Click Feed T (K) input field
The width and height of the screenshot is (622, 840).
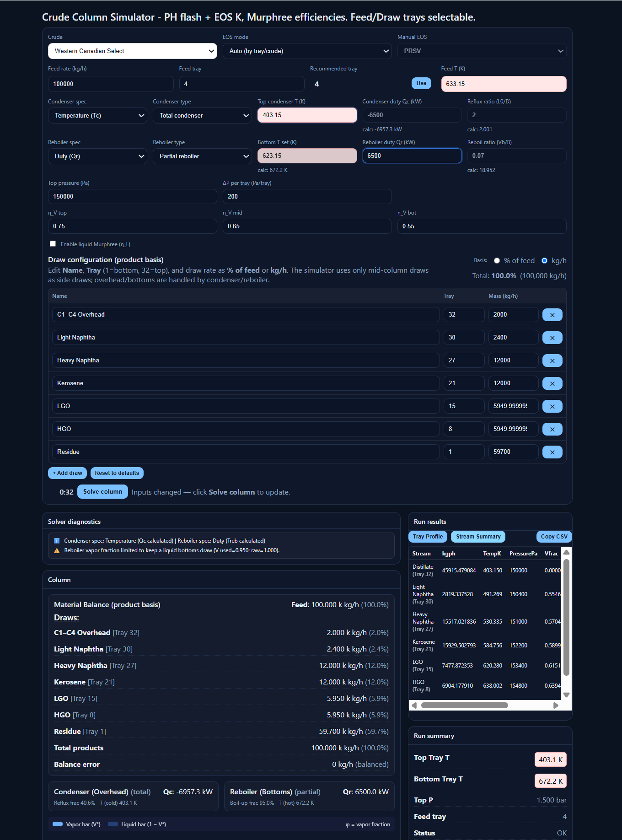504,84
